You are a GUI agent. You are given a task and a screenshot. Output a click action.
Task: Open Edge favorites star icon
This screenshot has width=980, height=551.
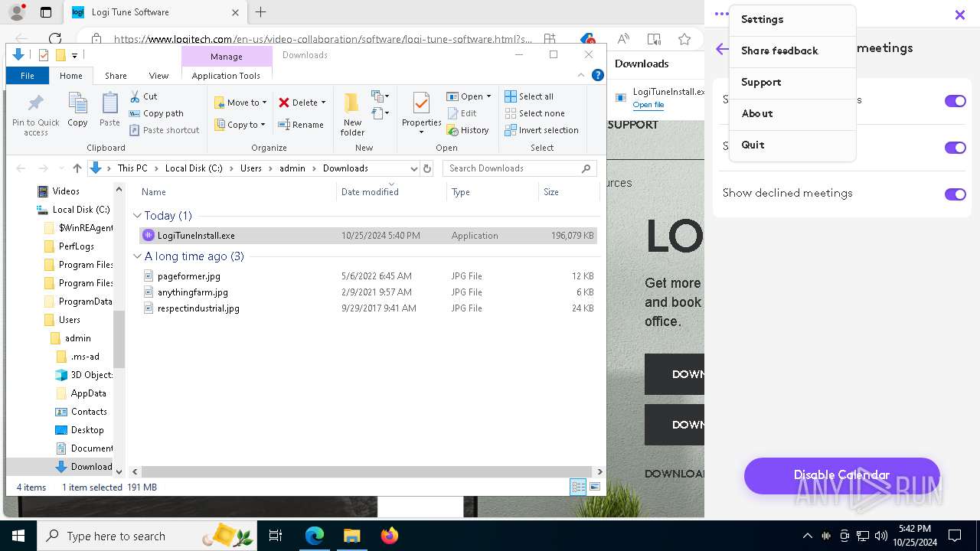click(684, 39)
